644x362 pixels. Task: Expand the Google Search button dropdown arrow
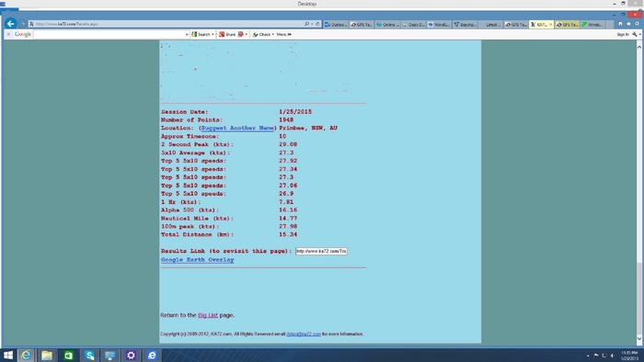[213, 34]
